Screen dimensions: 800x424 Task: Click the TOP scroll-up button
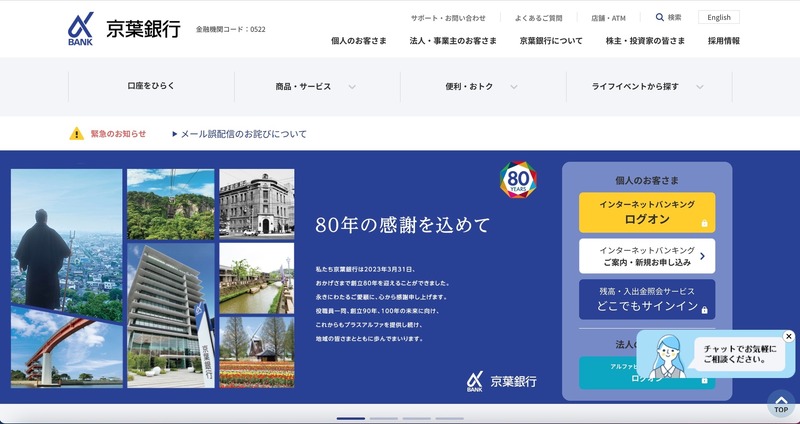780,404
